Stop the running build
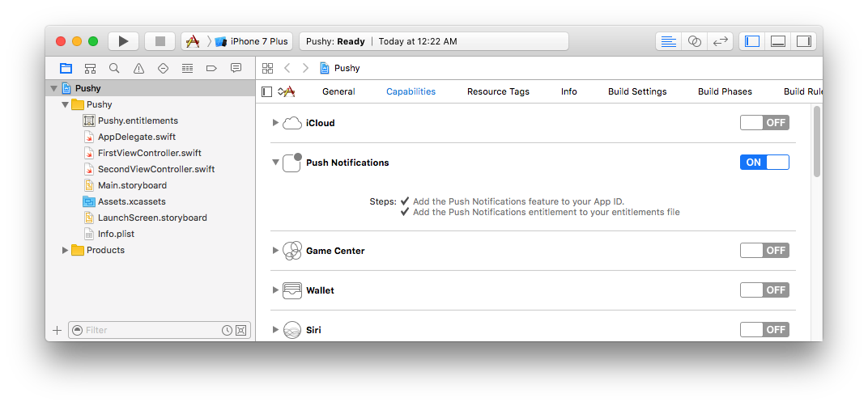 (160, 41)
